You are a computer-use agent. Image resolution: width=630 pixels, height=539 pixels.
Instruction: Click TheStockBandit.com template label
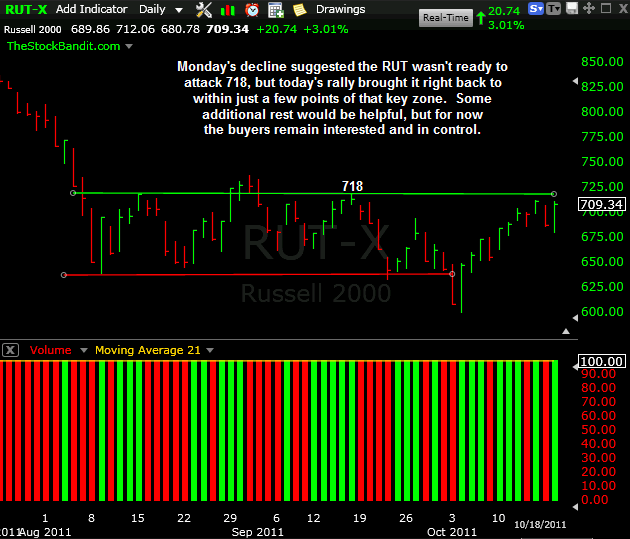coord(63,46)
